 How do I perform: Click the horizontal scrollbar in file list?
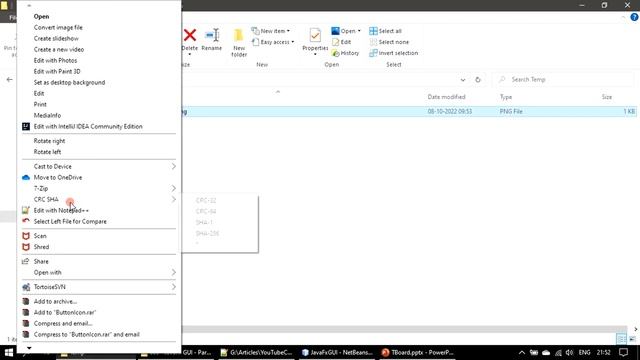(x=404, y=329)
